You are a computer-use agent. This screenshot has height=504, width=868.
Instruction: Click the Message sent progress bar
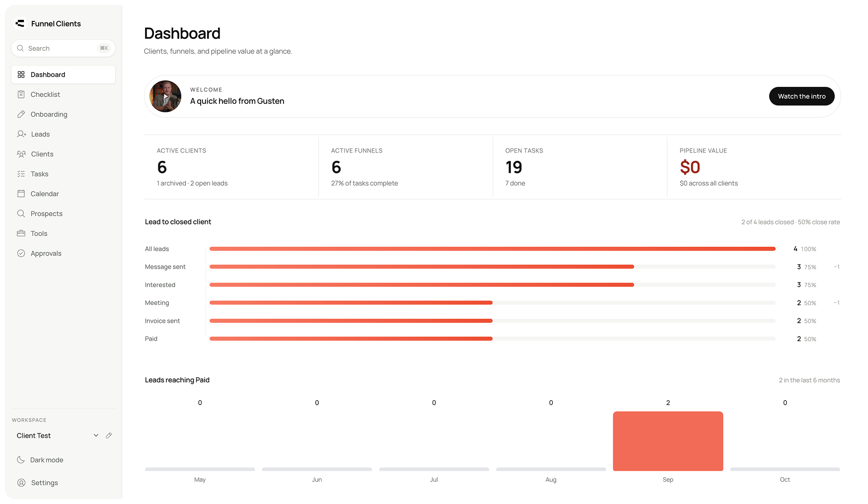(x=492, y=267)
